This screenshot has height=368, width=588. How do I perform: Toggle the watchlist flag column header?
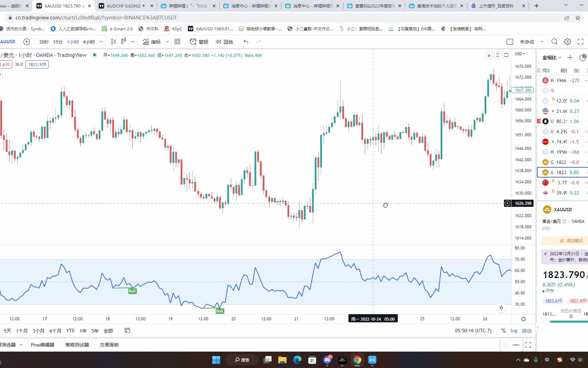pyautogui.click(x=539, y=71)
